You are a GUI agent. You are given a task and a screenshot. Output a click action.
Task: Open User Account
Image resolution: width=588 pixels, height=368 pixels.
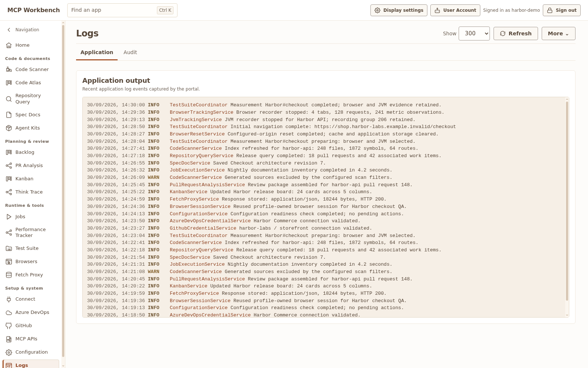[455, 10]
